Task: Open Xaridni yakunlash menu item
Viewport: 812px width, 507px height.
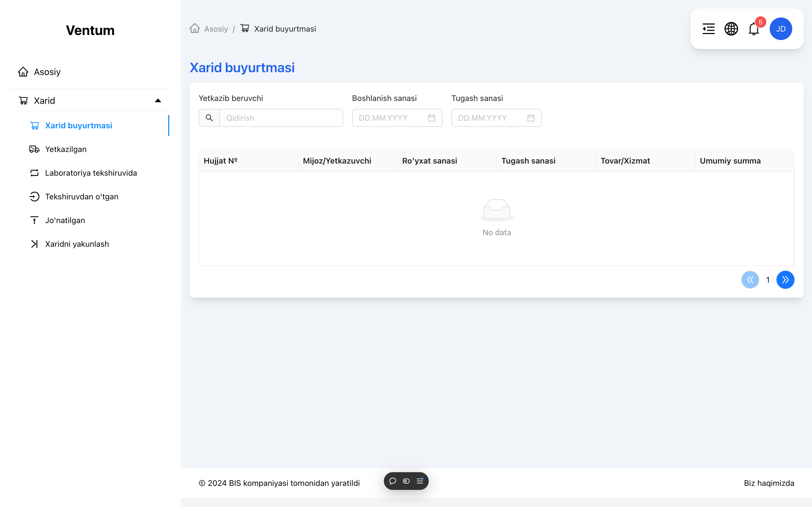Action: click(x=90, y=244)
